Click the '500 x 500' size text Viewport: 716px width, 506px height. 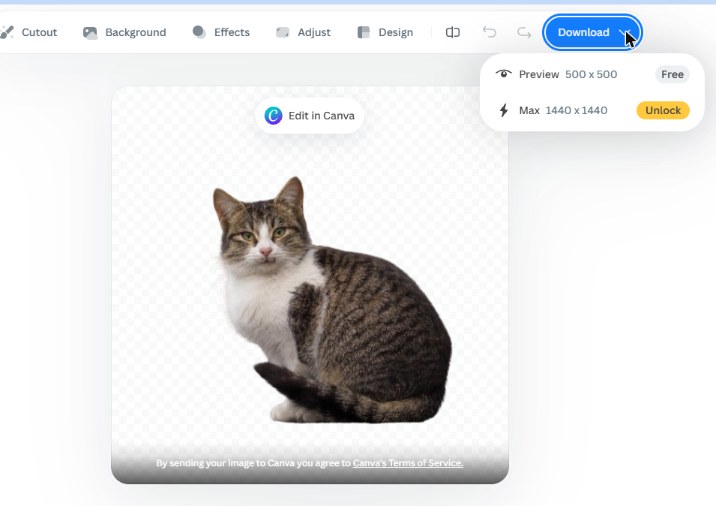(591, 74)
